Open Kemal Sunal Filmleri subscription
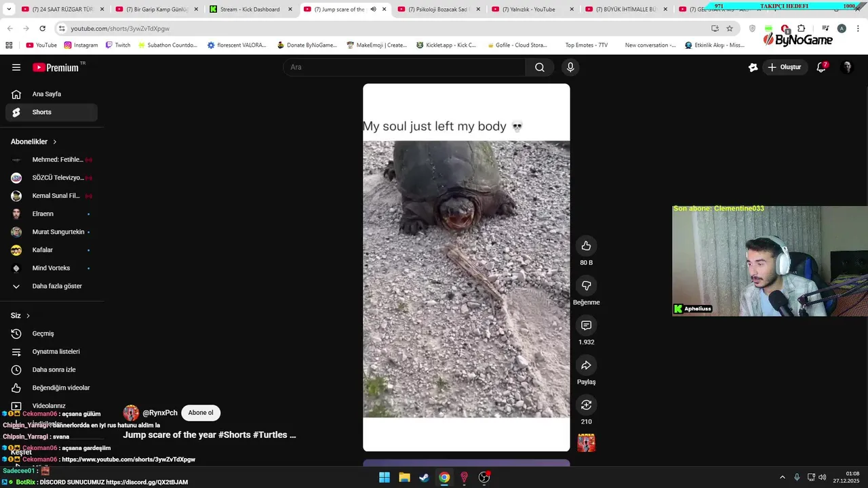 point(52,196)
